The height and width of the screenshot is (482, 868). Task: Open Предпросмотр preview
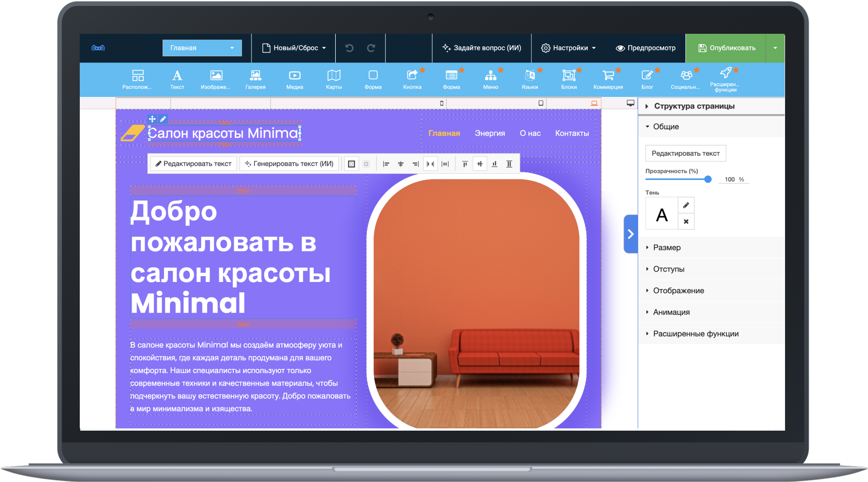646,48
